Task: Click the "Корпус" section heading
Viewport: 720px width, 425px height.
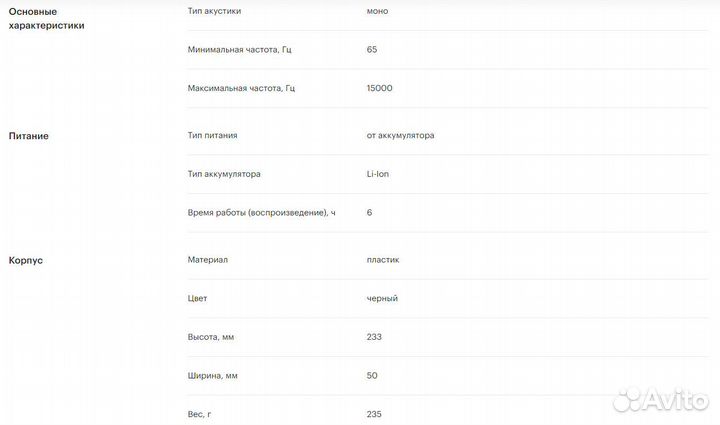Action: tap(26, 260)
